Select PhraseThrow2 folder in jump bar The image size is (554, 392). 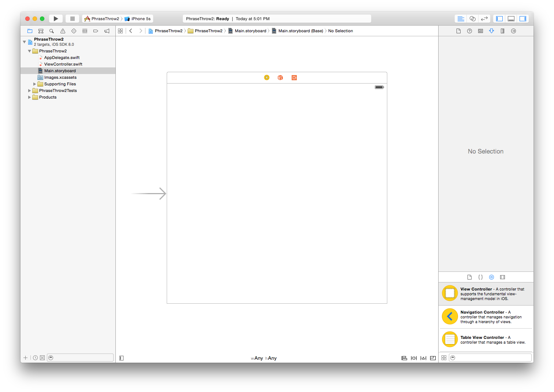(205, 31)
